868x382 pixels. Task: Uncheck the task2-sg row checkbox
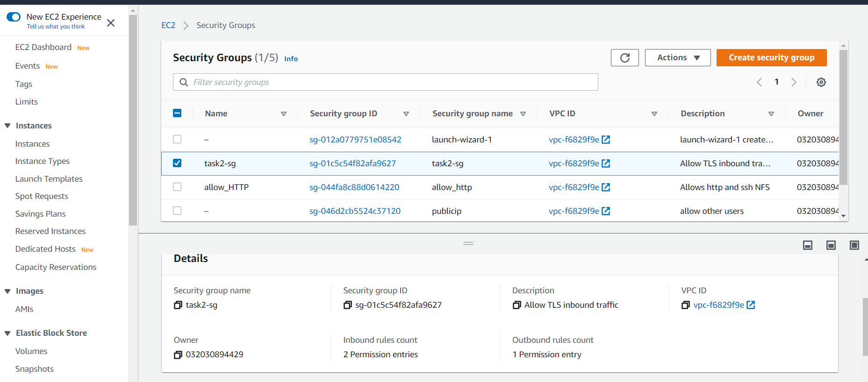tap(177, 163)
